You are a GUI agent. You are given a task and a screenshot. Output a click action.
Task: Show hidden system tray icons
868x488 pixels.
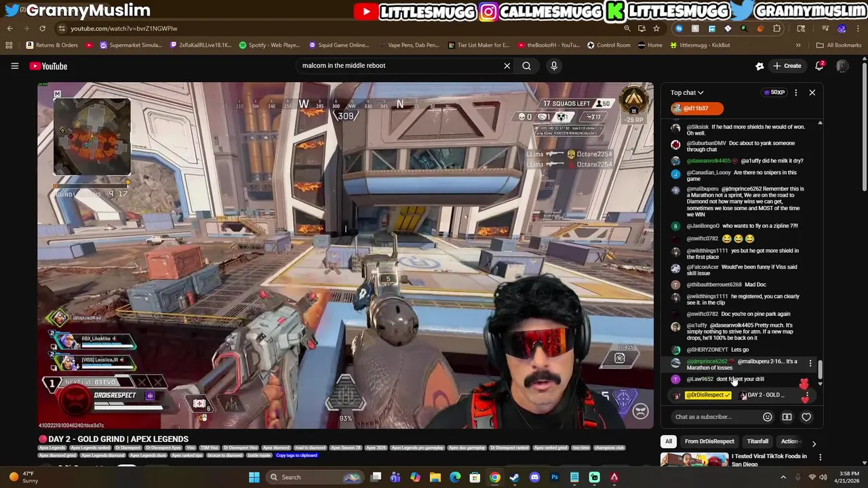coord(783,477)
